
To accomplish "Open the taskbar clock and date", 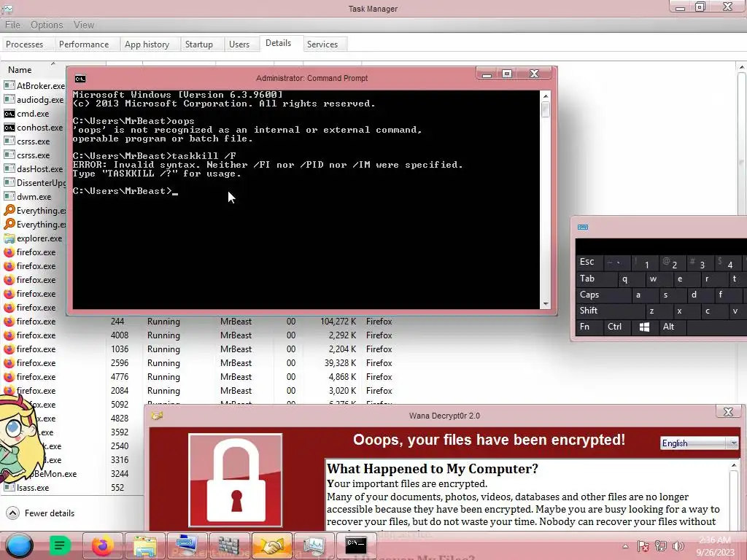I will (716, 546).
